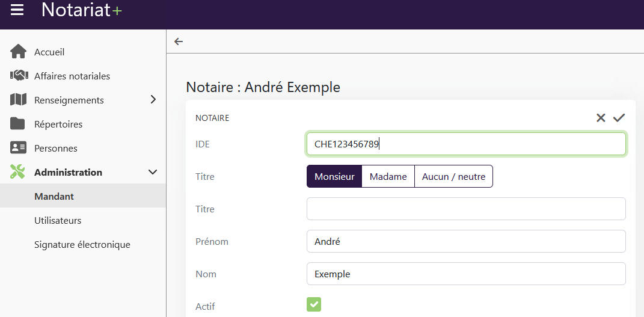This screenshot has width=644, height=317.
Task: Click the Renseignements map icon
Action: pyautogui.click(x=18, y=100)
